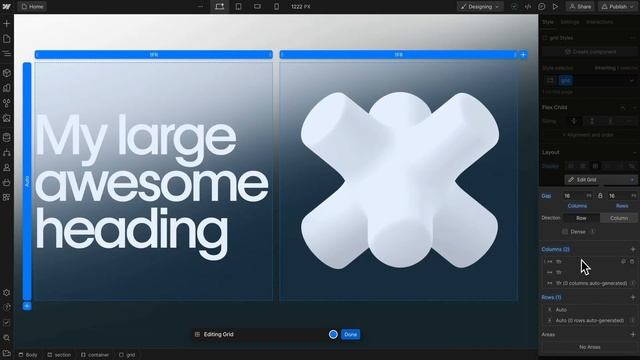This screenshot has width=640, height=360.
Task: Select section in the breadcrumb
Action: [x=59, y=355]
